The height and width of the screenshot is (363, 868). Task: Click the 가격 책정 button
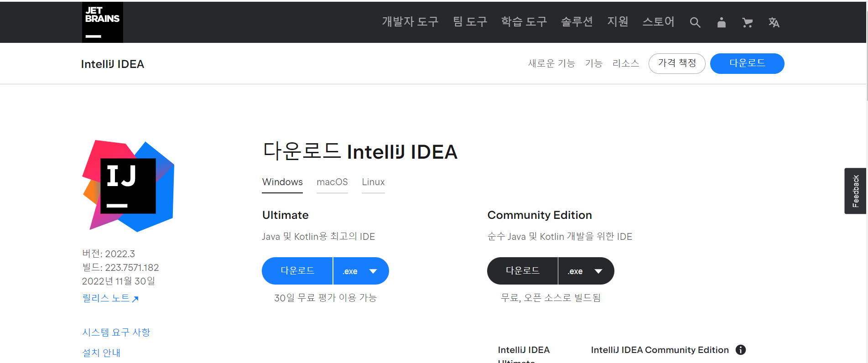[x=677, y=63]
